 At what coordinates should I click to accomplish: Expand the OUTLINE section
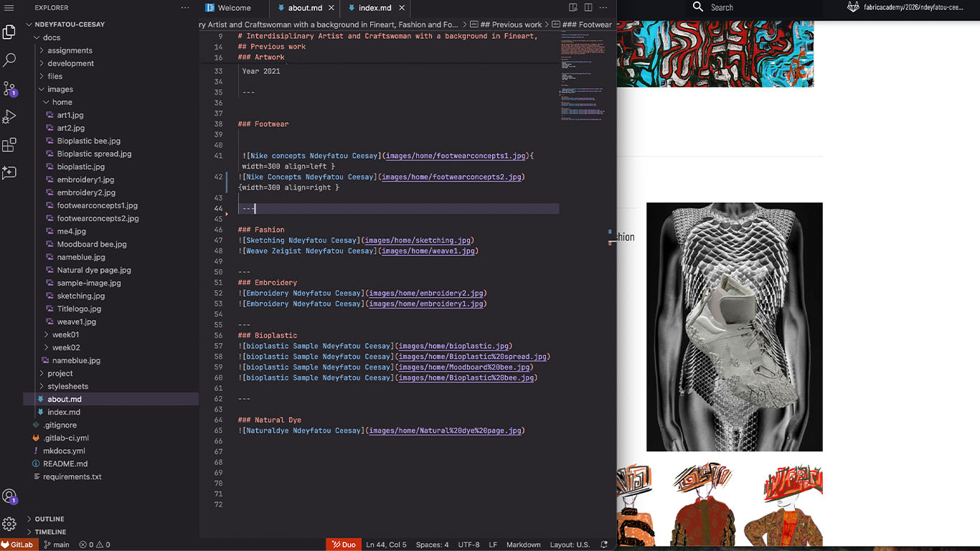point(50,519)
